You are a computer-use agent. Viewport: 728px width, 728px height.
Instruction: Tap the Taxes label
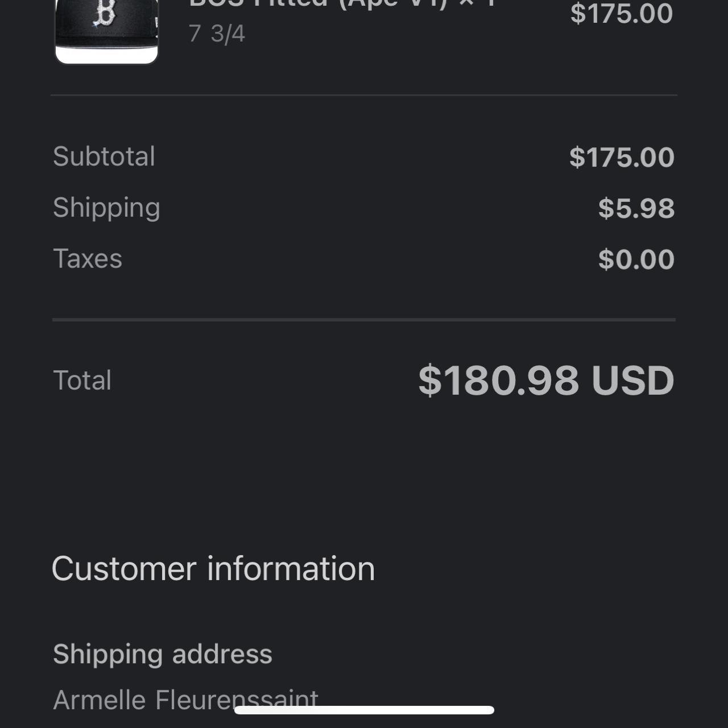click(x=88, y=259)
